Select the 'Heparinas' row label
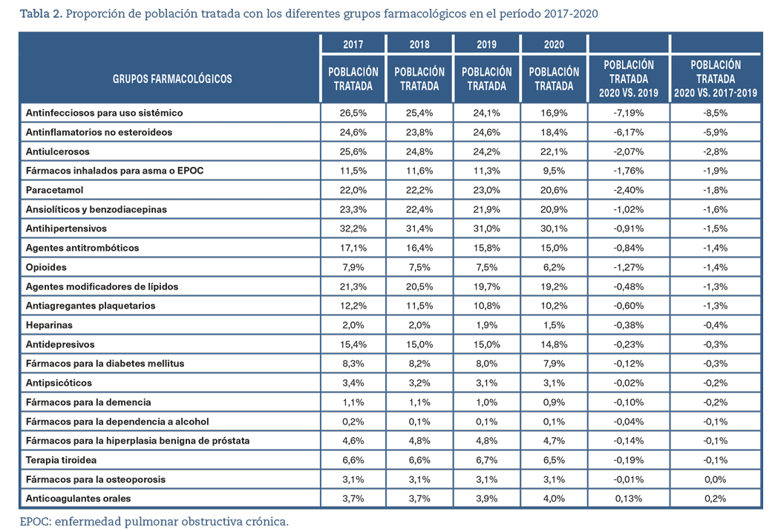Screen dimensions: 775x532 (49, 325)
